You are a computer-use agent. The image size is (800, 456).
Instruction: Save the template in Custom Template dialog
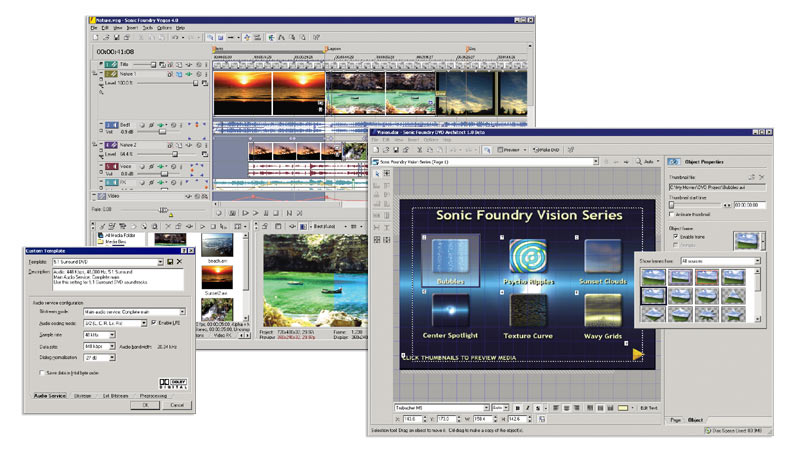click(x=170, y=262)
